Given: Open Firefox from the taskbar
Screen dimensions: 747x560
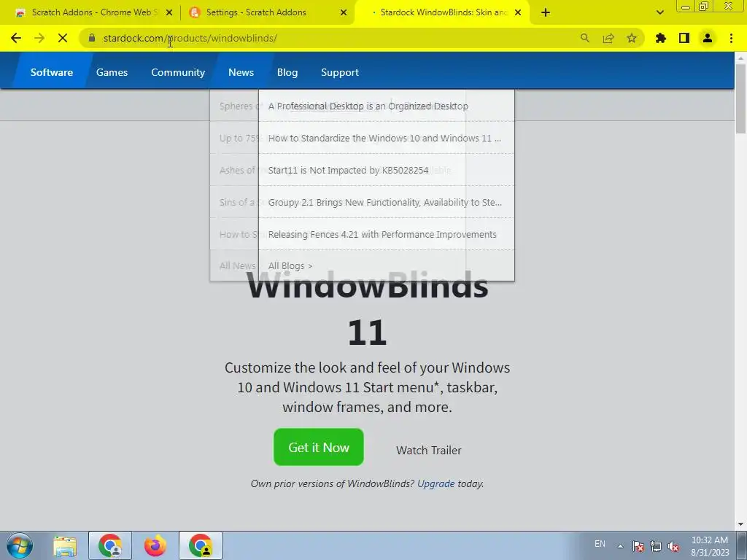Looking at the screenshot, I should [x=155, y=545].
